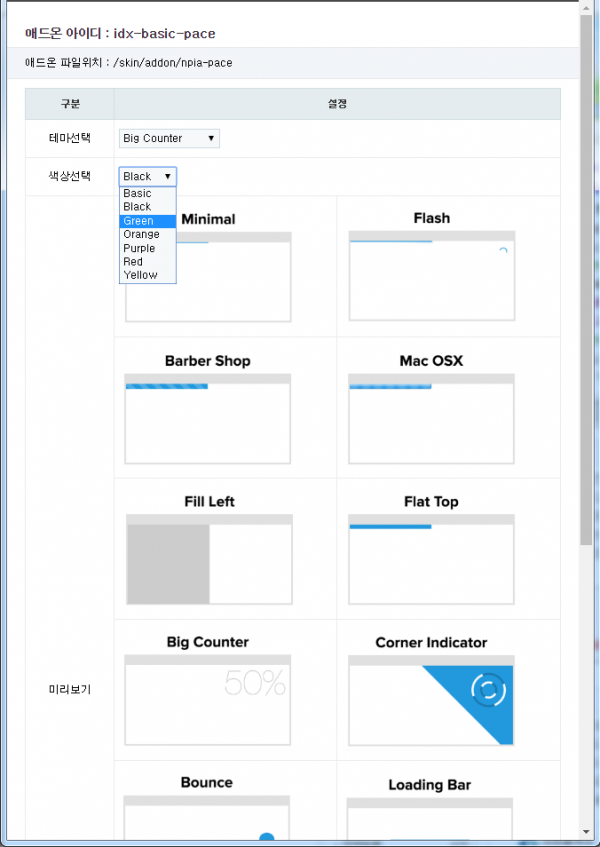Screen dimensions: 600x847
Task: Open the theme selection dropdown showing Big Counter
Action: (169, 138)
